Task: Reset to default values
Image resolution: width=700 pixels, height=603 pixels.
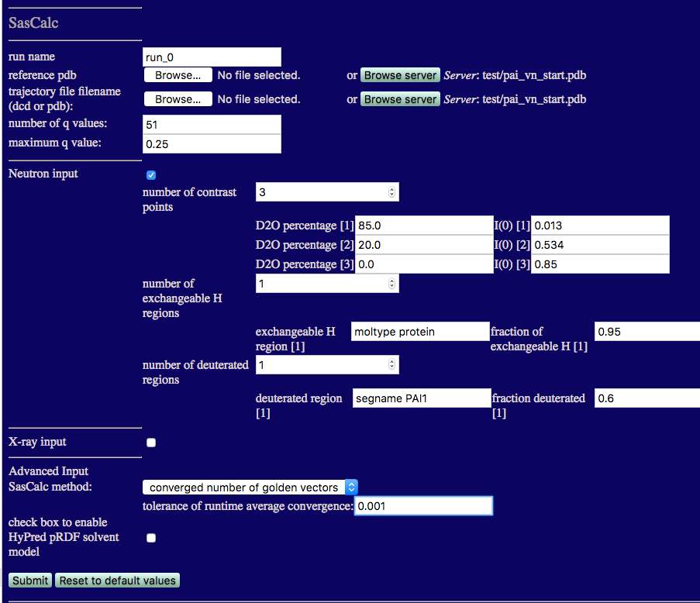Action: pyautogui.click(x=117, y=581)
